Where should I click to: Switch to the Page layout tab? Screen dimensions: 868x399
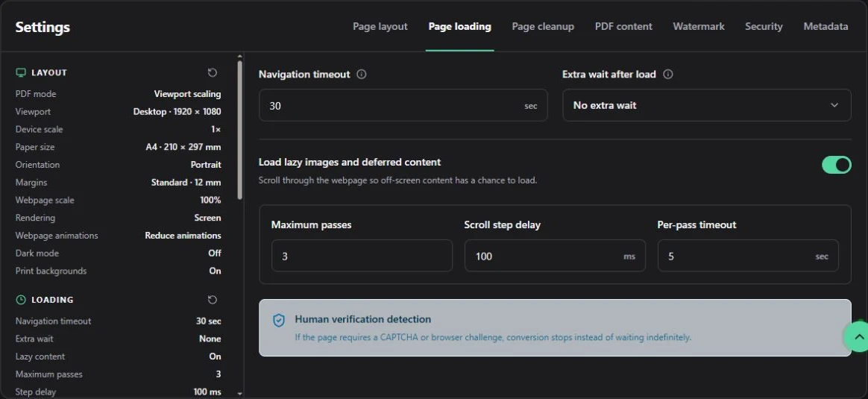(380, 27)
